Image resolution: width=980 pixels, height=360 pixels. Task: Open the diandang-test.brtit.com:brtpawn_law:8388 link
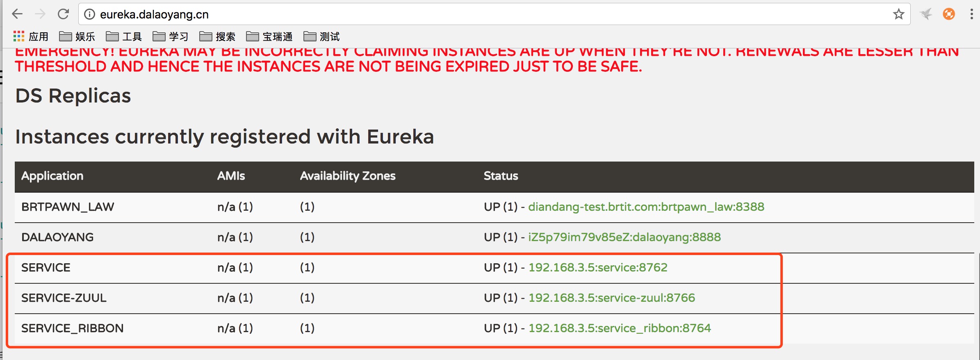coord(646,207)
